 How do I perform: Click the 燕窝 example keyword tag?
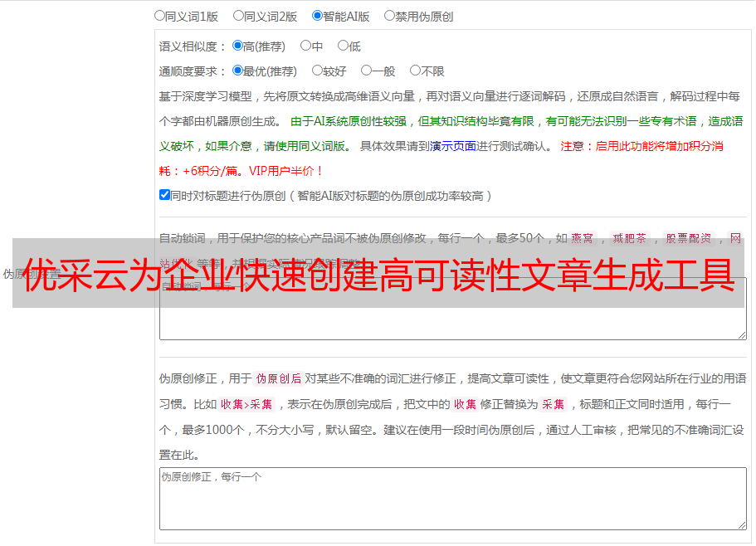coord(583,238)
